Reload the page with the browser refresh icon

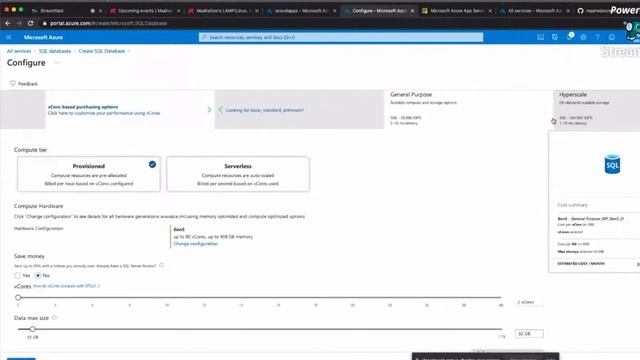(31, 23)
